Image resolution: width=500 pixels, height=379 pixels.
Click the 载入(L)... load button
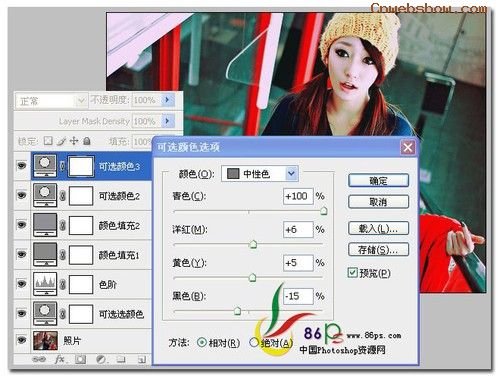coord(378,228)
